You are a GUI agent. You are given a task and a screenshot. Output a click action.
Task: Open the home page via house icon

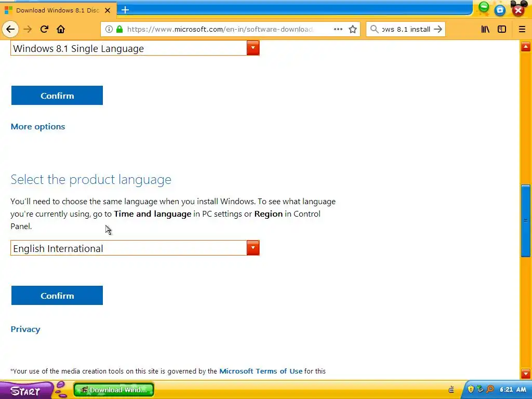tap(61, 29)
